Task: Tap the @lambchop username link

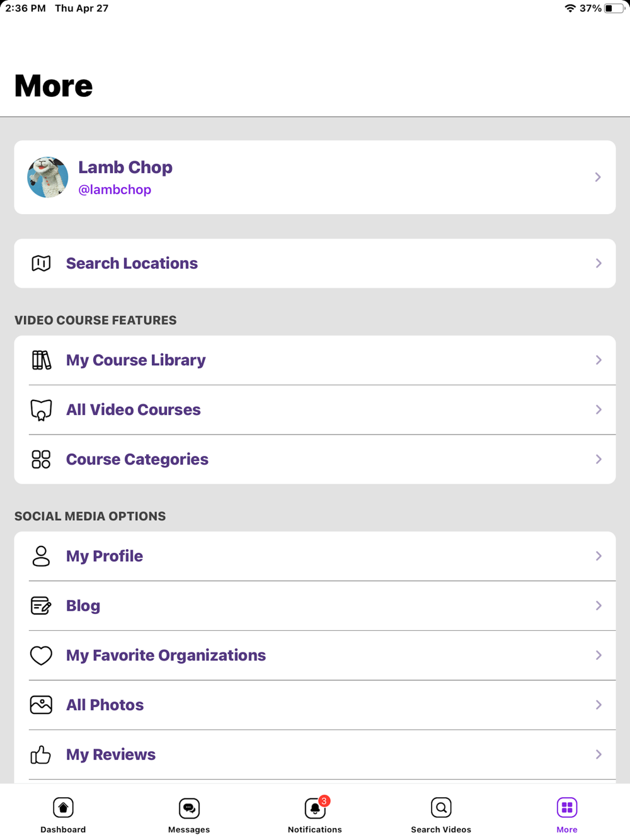Action: coord(115,190)
